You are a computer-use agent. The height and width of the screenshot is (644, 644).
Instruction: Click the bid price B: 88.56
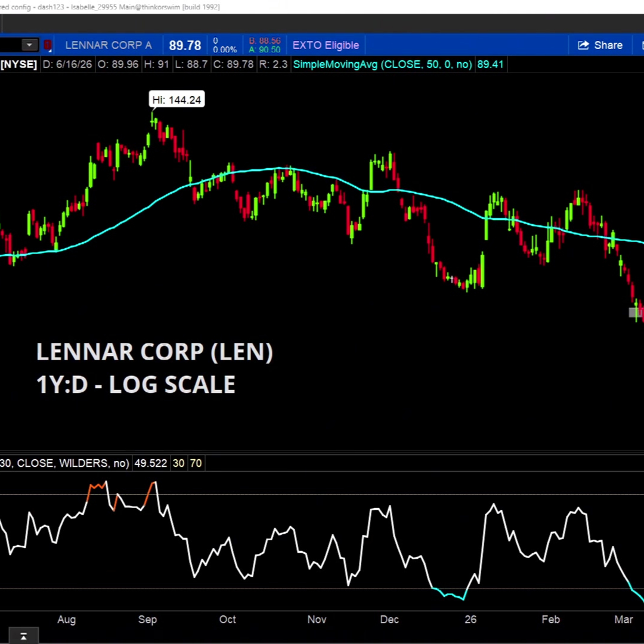click(265, 41)
